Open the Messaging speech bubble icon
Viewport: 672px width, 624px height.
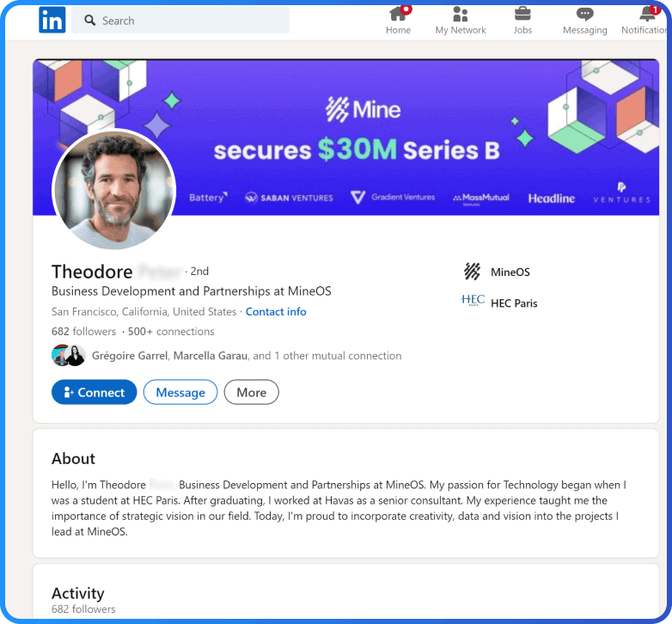point(584,15)
